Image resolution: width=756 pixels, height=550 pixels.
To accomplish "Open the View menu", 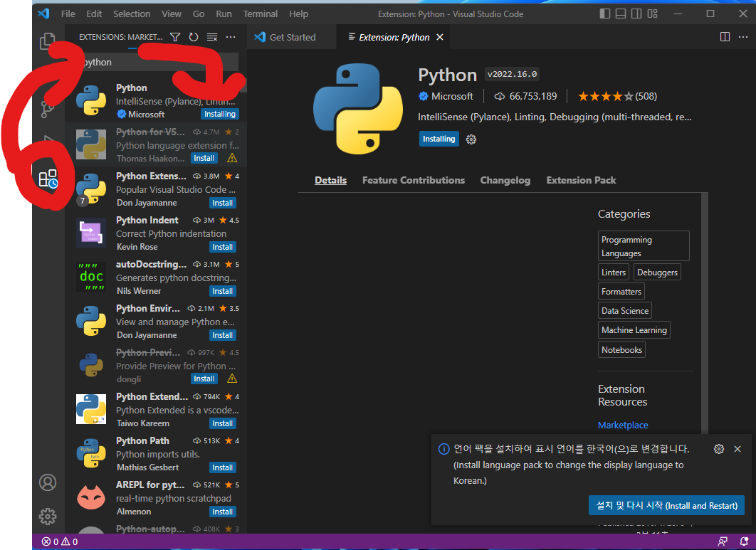I will pyautogui.click(x=171, y=14).
